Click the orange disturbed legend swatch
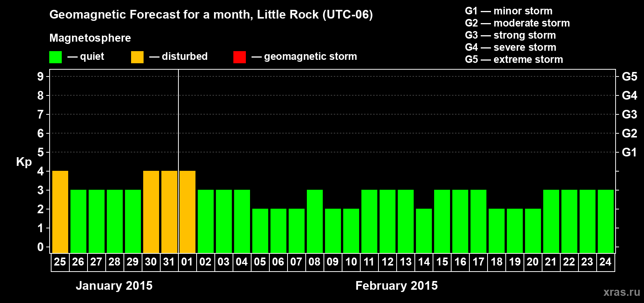Screen dimensions: 644x303 pyautogui.click(x=137, y=57)
